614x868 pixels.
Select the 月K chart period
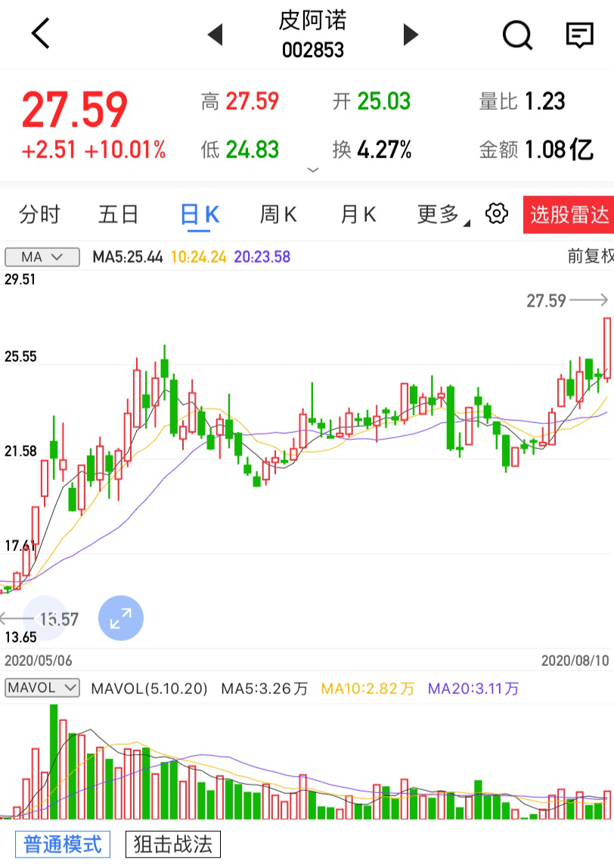click(358, 215)
